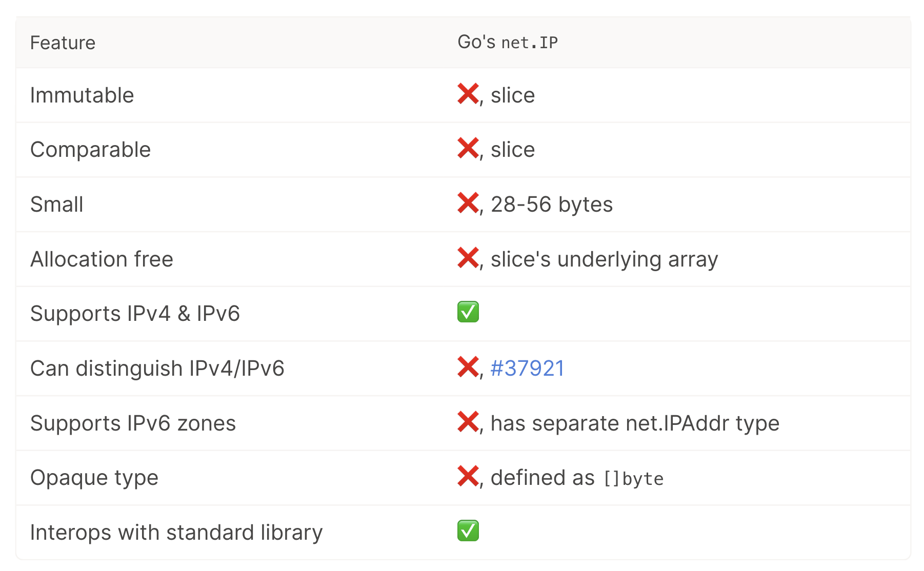Click the "28-56 bytes" text
Viewport: 924px width, 571px height.
pos(551,205)
